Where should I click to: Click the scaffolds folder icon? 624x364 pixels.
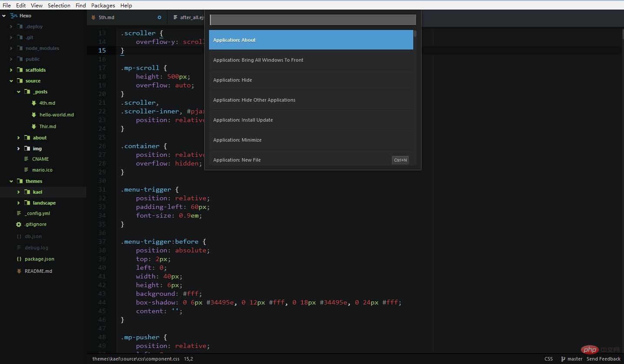20,70
